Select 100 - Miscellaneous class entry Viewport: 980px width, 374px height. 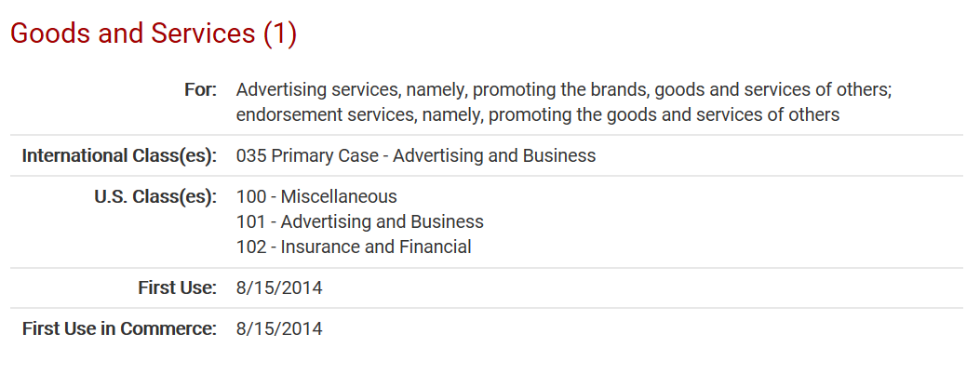point(316,196)
